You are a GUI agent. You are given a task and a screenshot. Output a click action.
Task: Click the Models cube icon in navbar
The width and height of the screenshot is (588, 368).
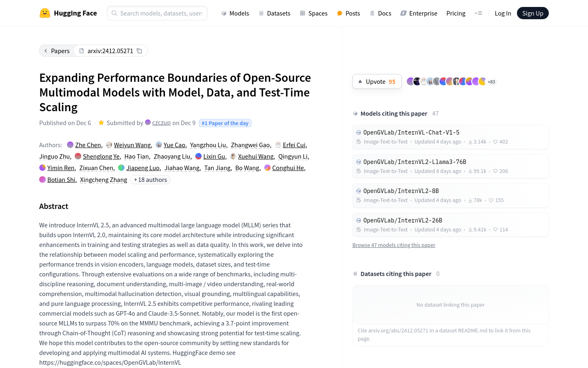(224, 13)
